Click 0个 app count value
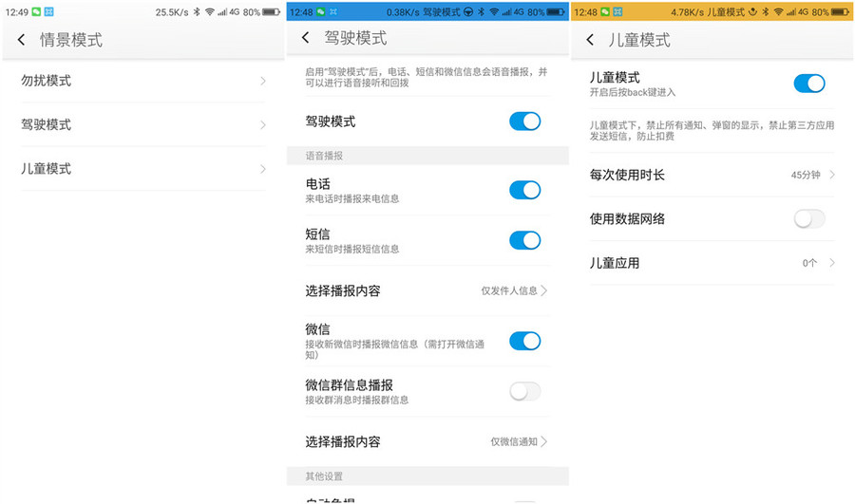Screen dimensions: 855x504 coord(809,263)
